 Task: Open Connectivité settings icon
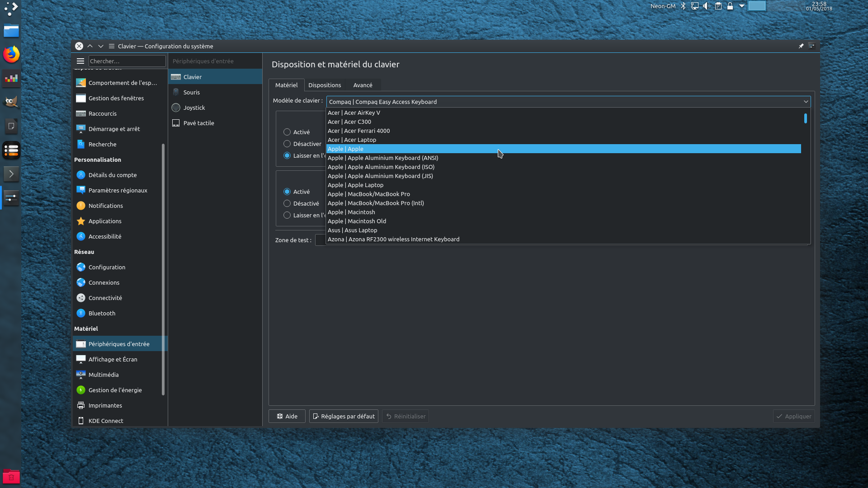click(81, 298)
